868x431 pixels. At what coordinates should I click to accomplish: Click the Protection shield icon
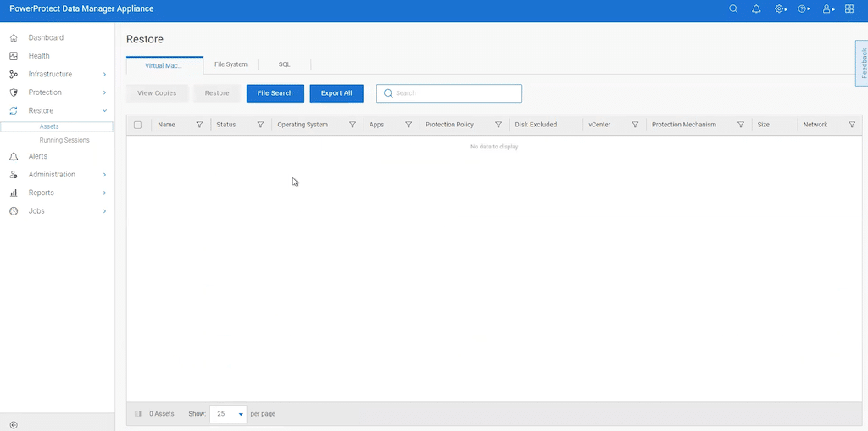14,92
